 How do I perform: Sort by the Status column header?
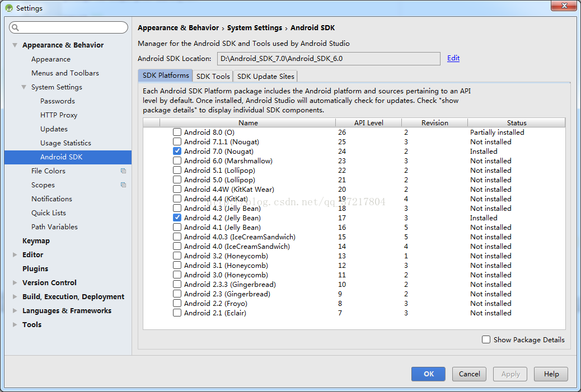pyautogui.click(x=517, y=122)
